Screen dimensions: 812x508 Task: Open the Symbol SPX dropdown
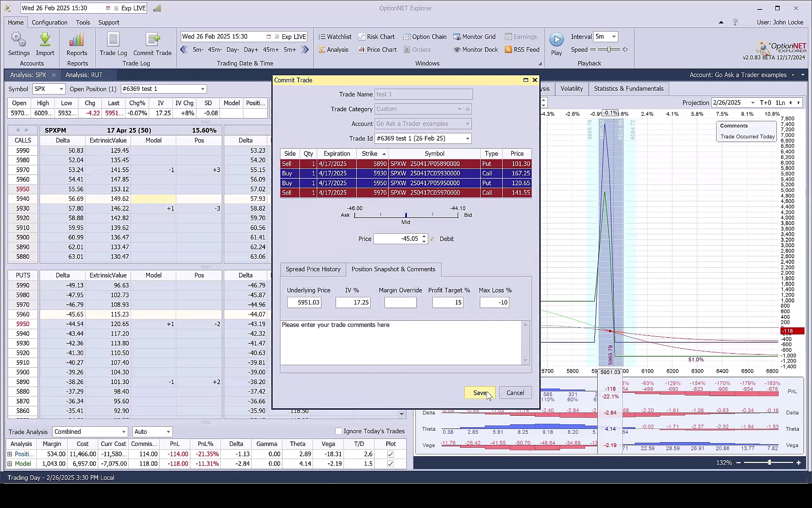61,89
